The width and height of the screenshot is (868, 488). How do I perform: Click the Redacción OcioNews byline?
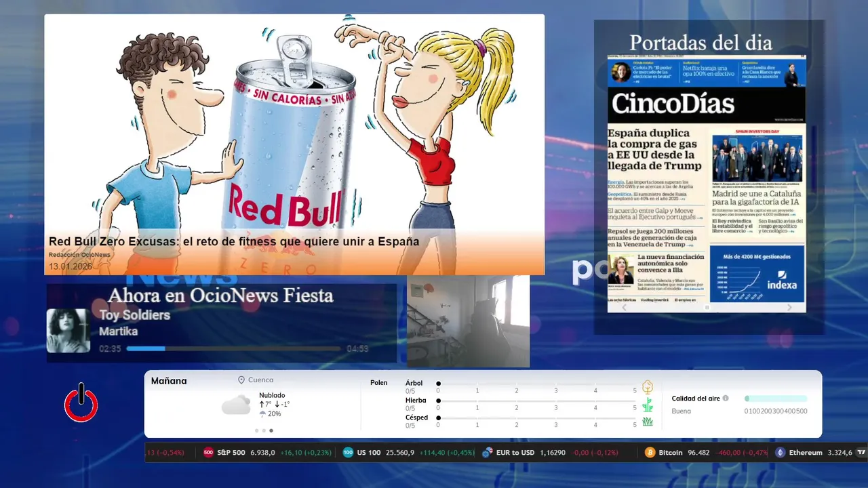[x=79, y=255]
